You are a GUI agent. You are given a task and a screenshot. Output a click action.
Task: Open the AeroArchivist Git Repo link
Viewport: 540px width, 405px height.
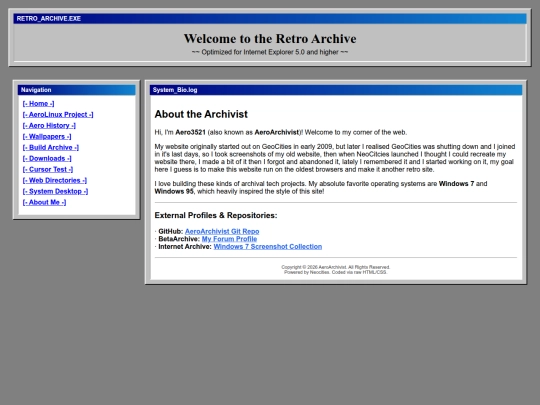(x=222, y=231)
